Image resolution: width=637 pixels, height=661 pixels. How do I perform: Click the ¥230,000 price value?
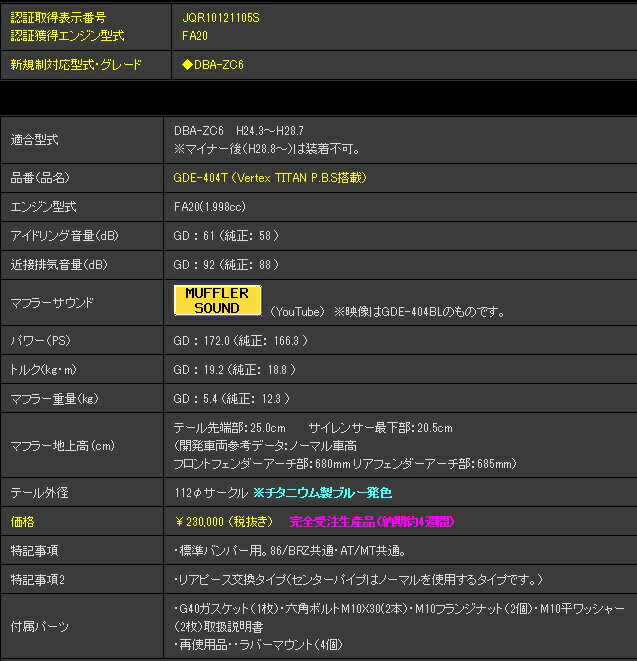click(x=225, y=521)
